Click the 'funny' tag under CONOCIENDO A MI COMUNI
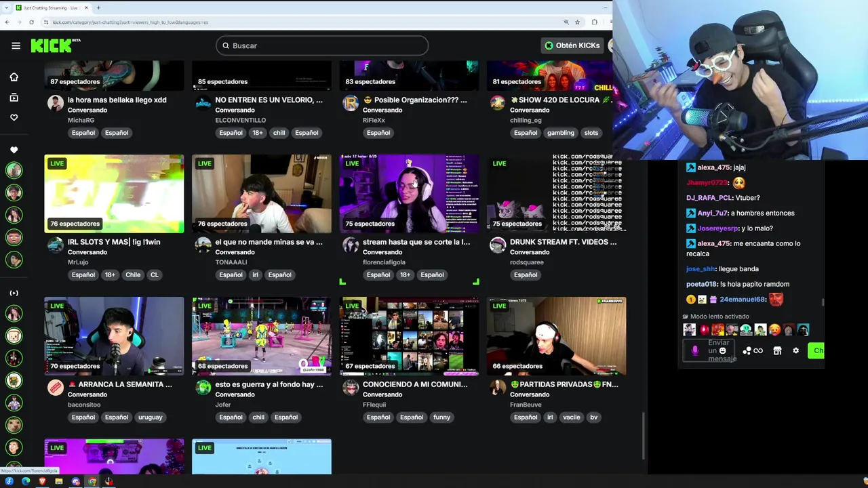 pyautogui.click(x=441, y=418)
